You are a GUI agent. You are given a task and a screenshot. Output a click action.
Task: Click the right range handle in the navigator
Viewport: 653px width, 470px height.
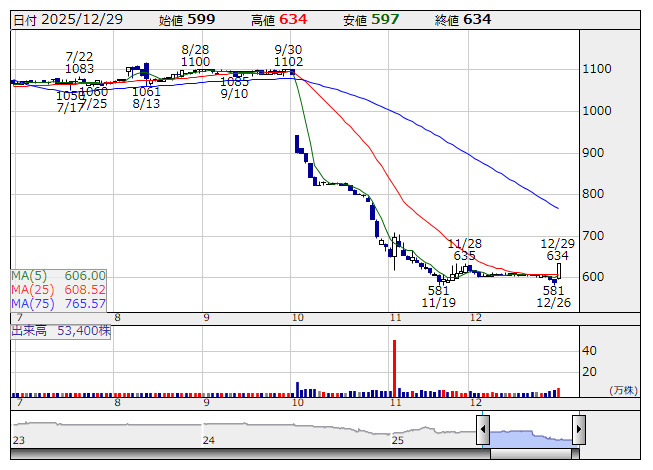(578, 431)
